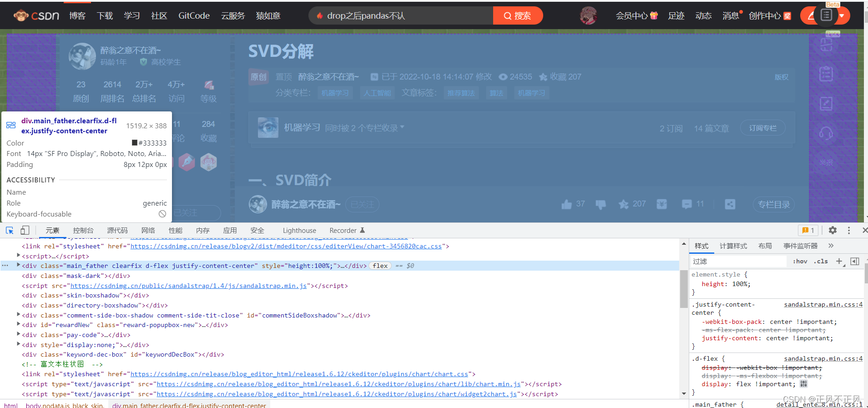Expand the commentSideBoxshadow div node

pyautogui.click(x=19, y=314)
